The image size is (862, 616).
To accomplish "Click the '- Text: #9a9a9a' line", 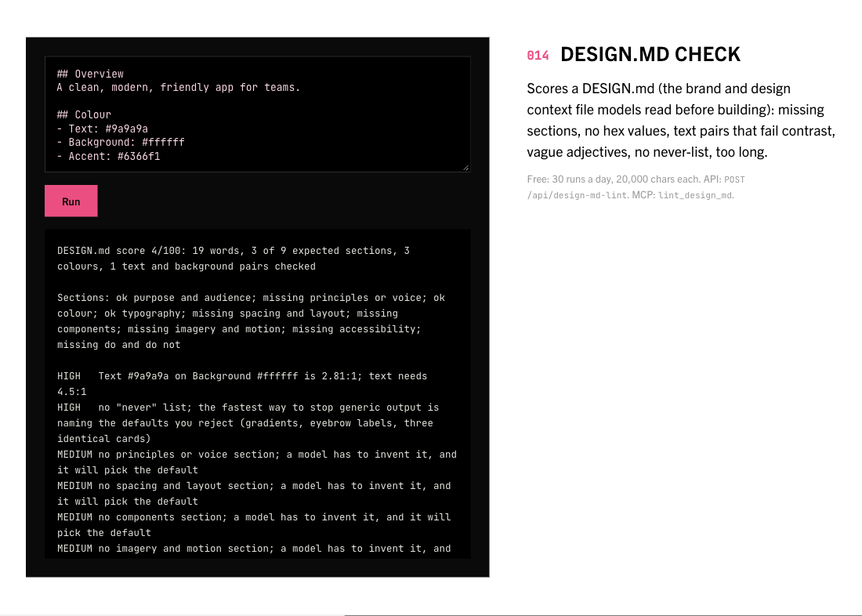I will point(102,129).
